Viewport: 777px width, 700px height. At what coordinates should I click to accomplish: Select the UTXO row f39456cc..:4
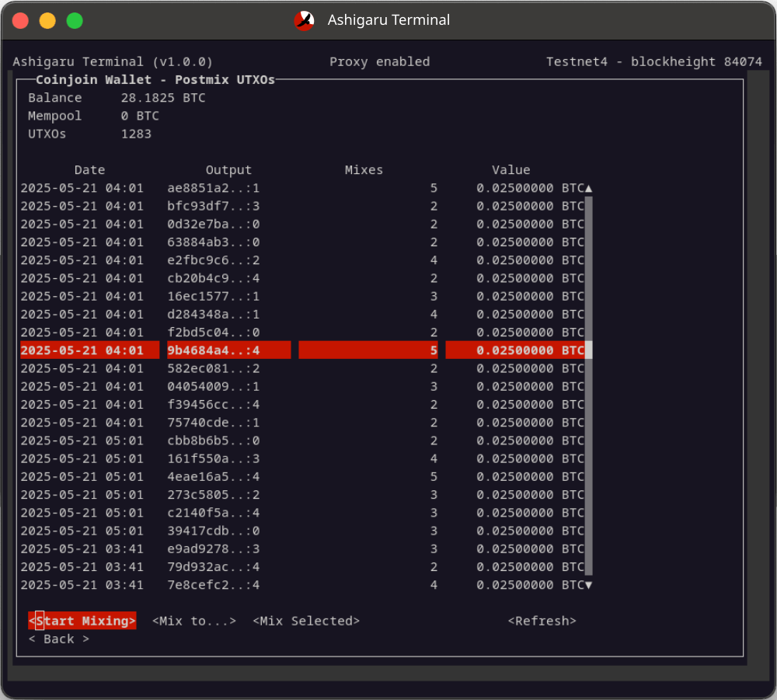click(x=303, y=404)
